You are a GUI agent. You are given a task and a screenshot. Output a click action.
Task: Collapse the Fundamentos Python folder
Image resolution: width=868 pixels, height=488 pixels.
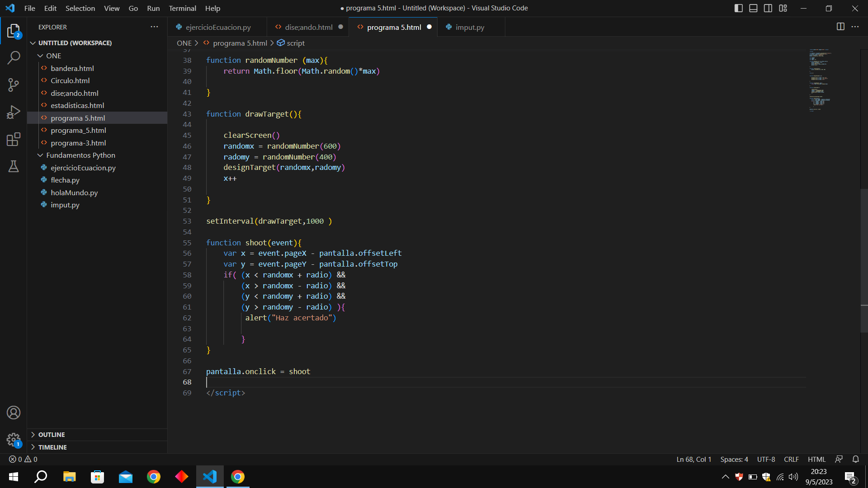[x=97, y=155]
